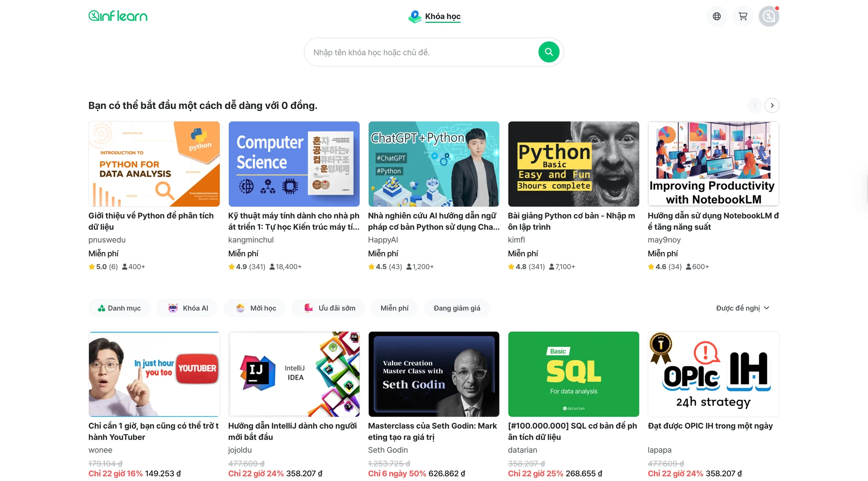Open the Seth Godin Masterclass thumbnail
868x481 pixels.
434,374
